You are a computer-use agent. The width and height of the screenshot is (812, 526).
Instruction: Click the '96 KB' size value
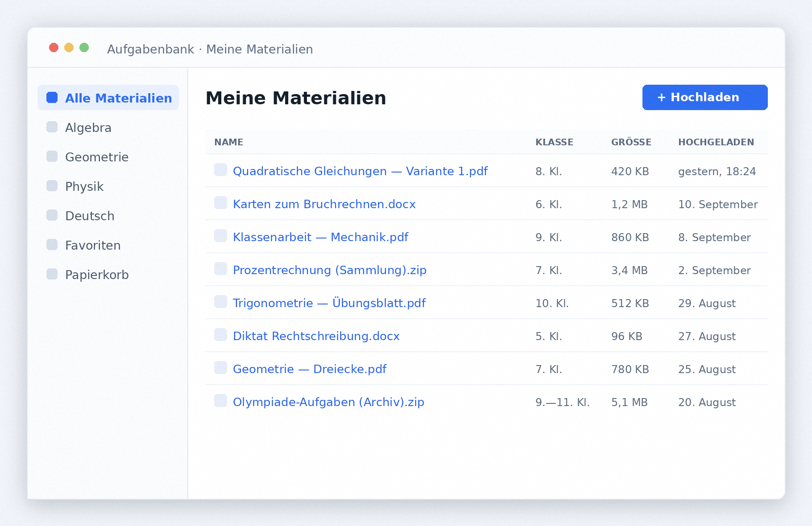(x=626, y=337)
